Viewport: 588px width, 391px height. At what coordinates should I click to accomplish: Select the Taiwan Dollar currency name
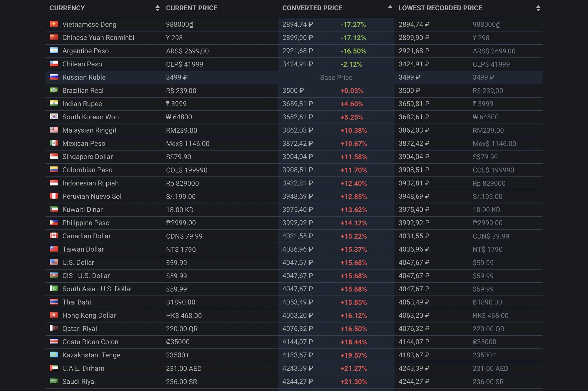83,249
